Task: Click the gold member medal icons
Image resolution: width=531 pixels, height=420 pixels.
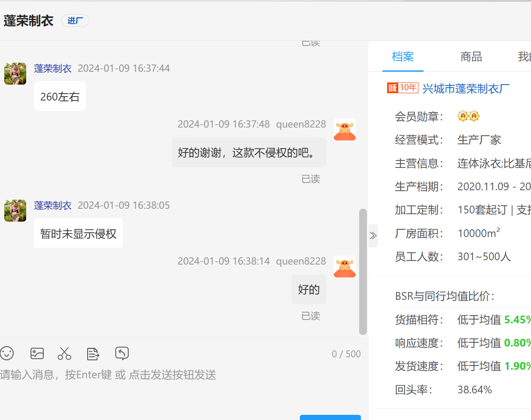Action: tap(468, 116)
